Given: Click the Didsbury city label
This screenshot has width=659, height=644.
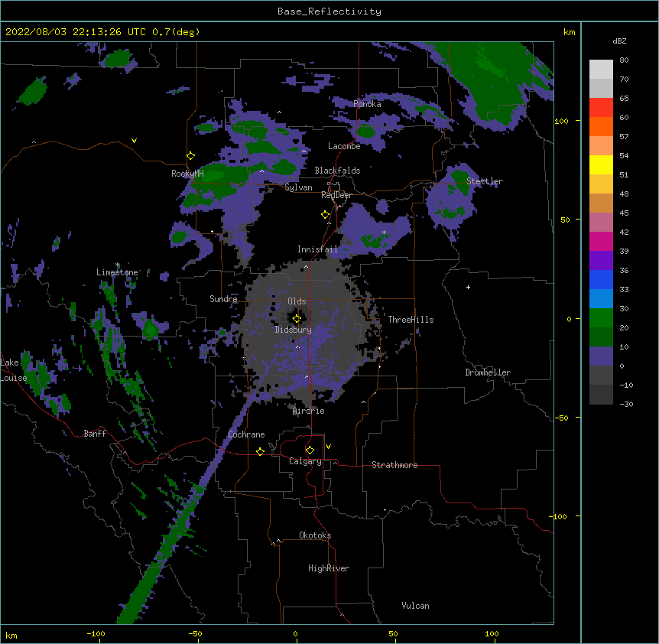Looking at the screenshot, I should click(x=293, y=330).
